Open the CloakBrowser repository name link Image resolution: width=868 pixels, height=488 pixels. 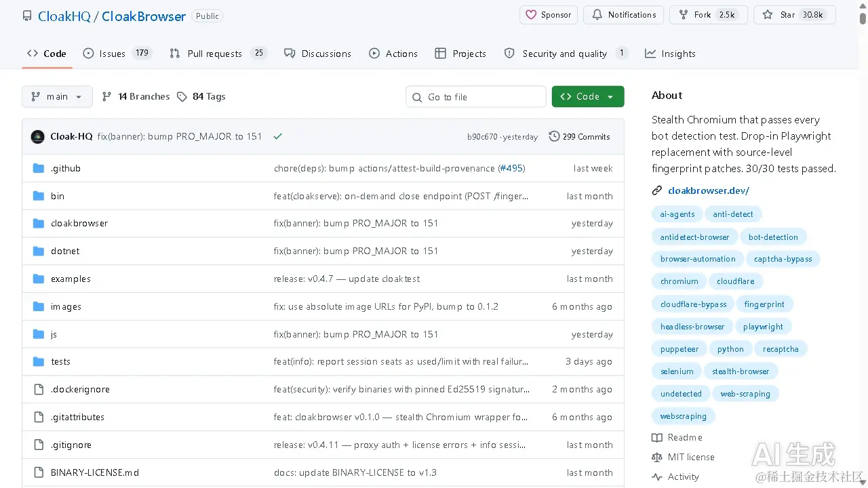pos(144,16)
